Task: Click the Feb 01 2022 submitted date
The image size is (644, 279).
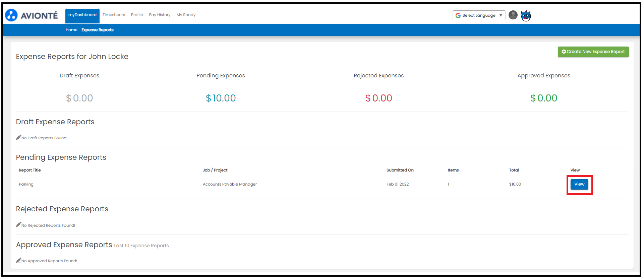Action: [x=398, y=184]
